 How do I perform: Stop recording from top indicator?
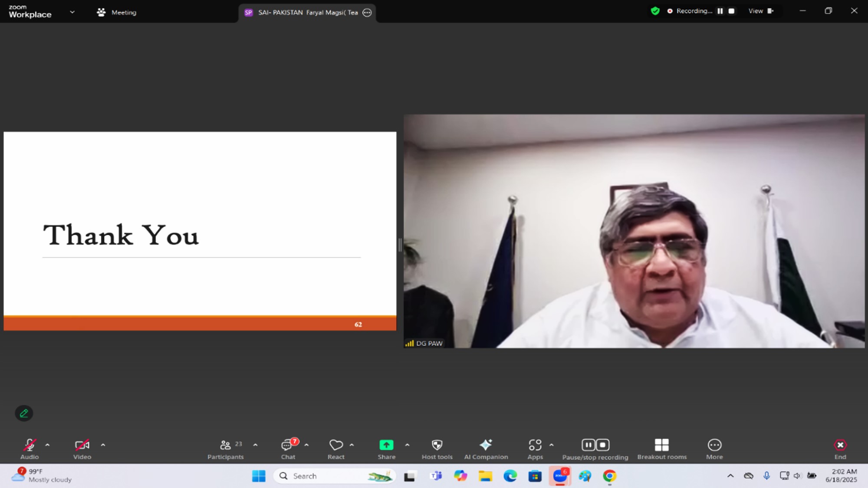(731, 11)
